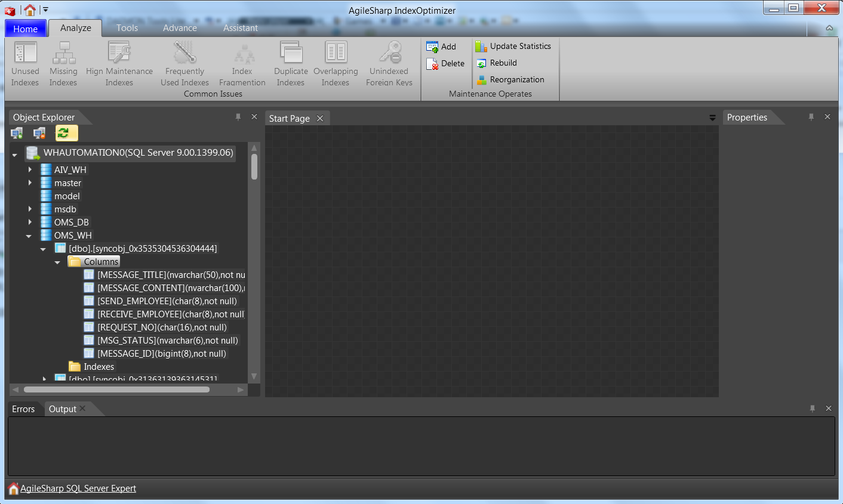Image resolution: width=843 pixels, height=504 pixels.
Task: Close the bottom Errors/Output panel
Action: [x=829, y=409]
